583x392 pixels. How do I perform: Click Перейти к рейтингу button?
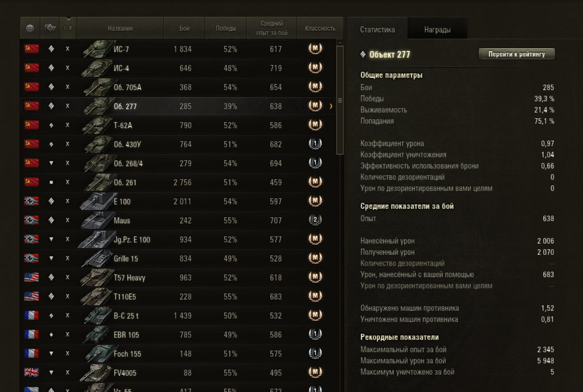click(x=516, y=54)
